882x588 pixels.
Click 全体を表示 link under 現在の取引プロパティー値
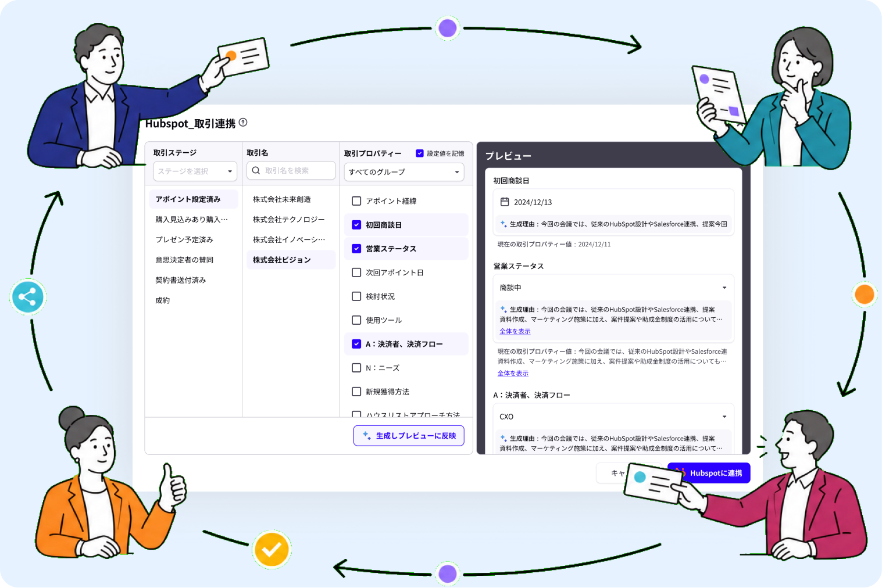point(513,374)
